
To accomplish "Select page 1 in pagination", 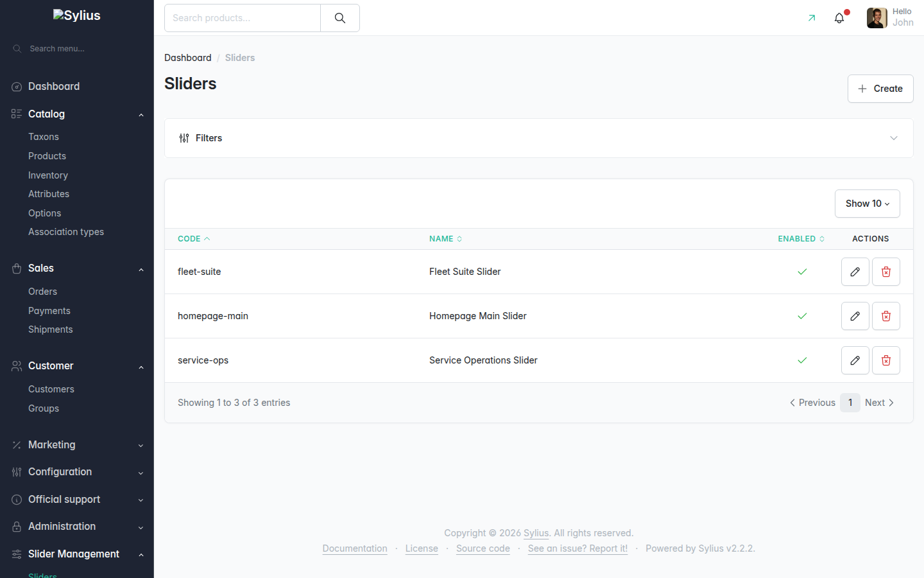I will (850, 403).
